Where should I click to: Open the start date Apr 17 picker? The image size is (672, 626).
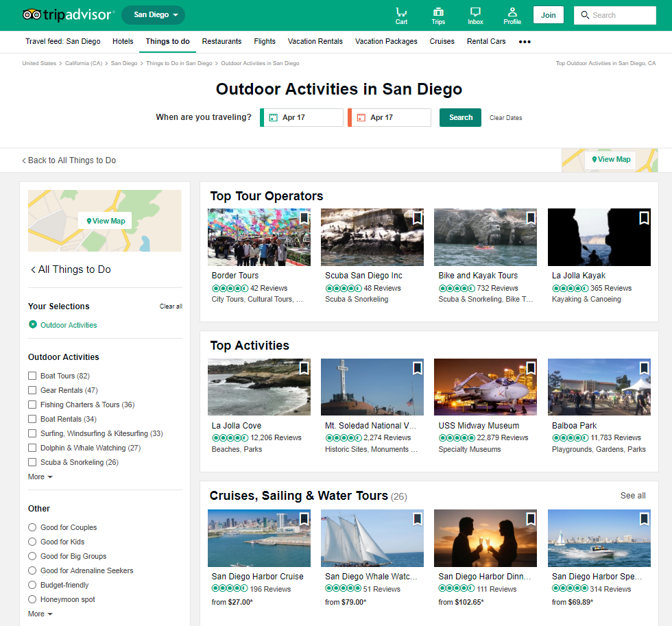302,117
